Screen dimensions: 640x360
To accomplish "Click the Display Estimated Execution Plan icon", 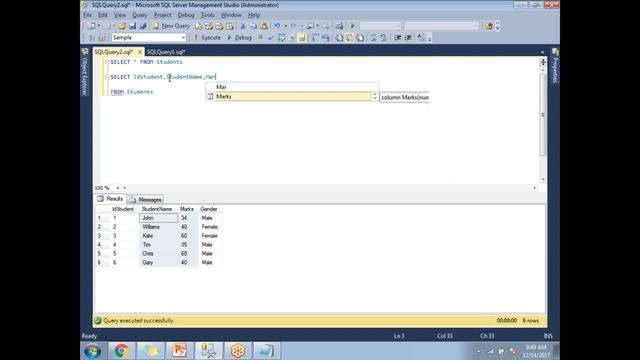I will [281, 38].
